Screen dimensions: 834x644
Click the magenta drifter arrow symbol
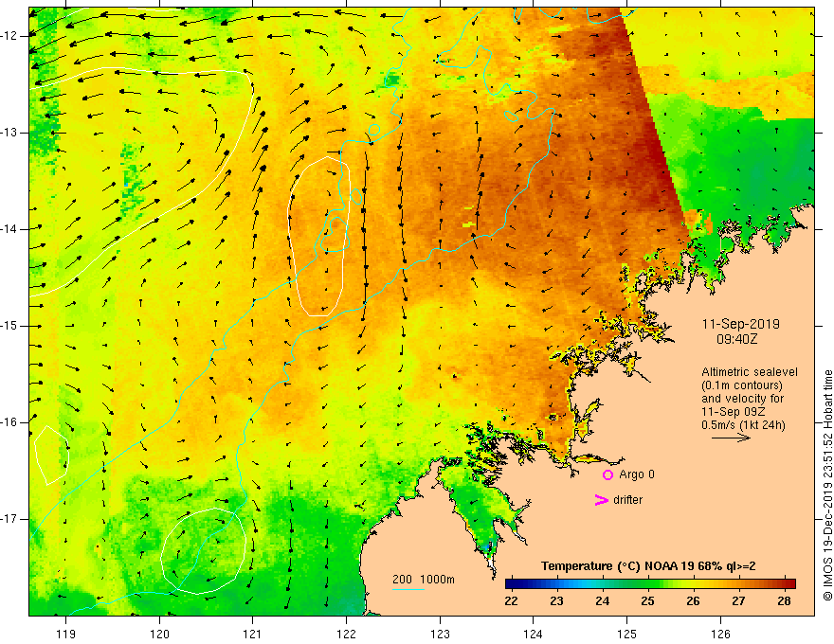click(601, 500)
